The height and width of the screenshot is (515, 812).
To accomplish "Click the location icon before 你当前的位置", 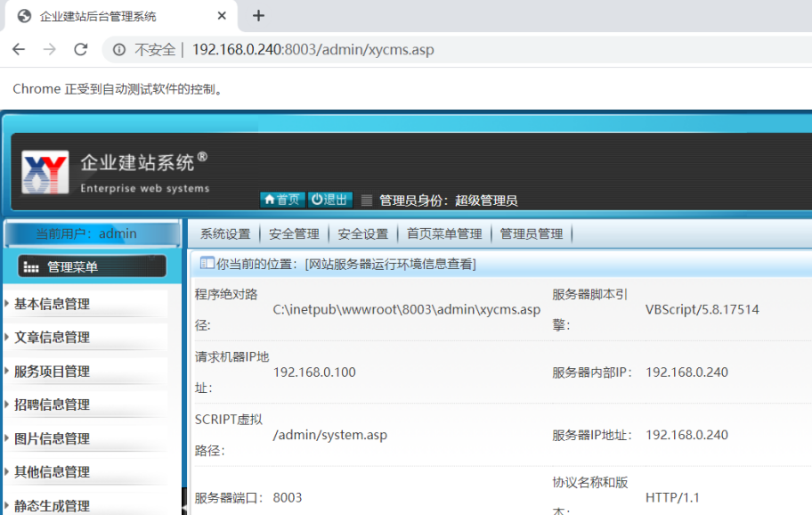I will [207, 263].
